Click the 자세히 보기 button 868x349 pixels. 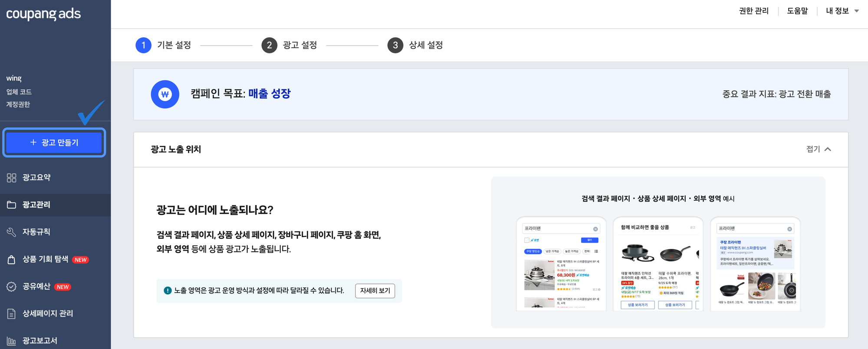pyautogui.click(x=375, y=290)
